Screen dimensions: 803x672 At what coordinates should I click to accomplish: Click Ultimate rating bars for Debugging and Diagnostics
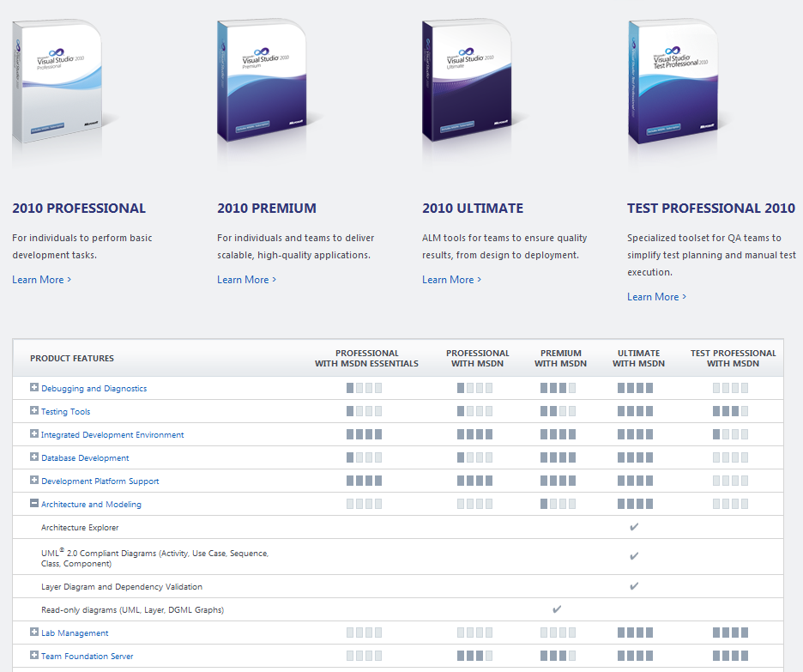click(x=635, y=388)
